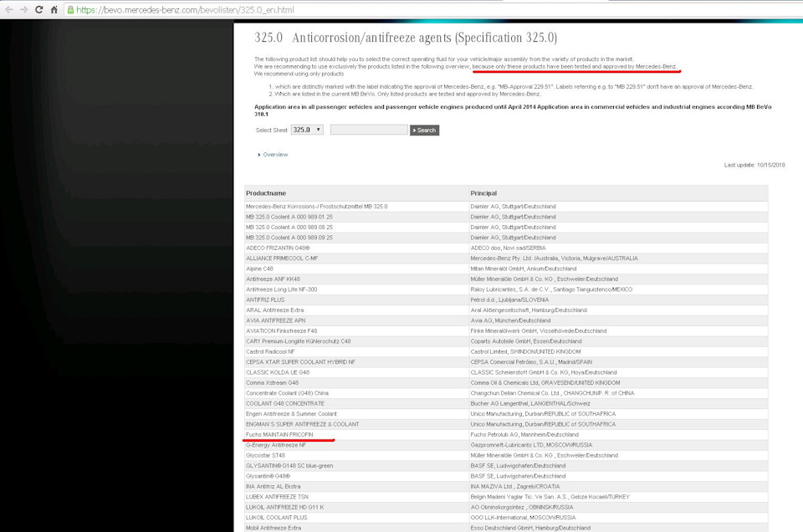Click principal Bucher AG Langenthal
The width and height of the screenshot is (803, 532).
530,403
